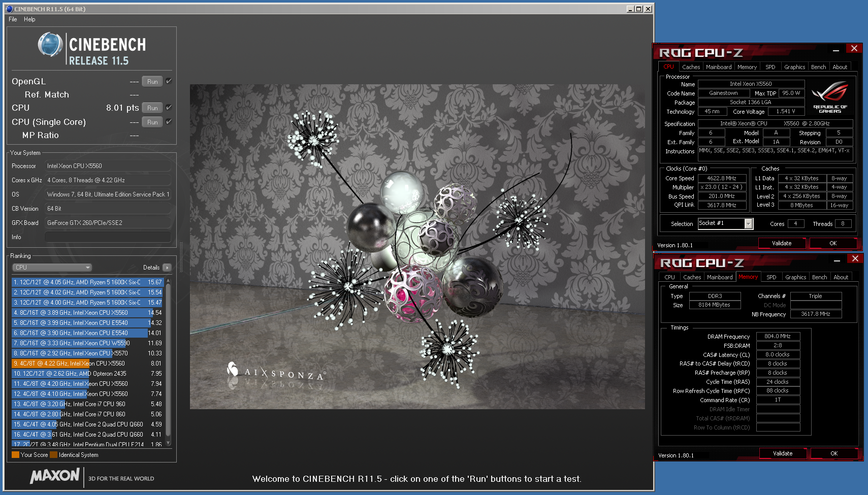This screenshot has height=495, width=868.
Task: Click the Core Speed 4622.8 MHz value
Action: pyautogui.click(x=722, y=178)
